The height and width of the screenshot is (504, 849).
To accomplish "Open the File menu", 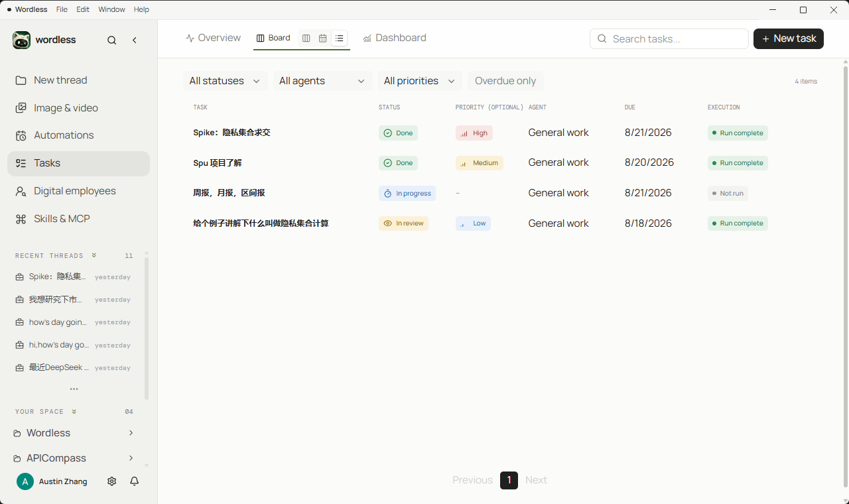I will tap(62, 9).
